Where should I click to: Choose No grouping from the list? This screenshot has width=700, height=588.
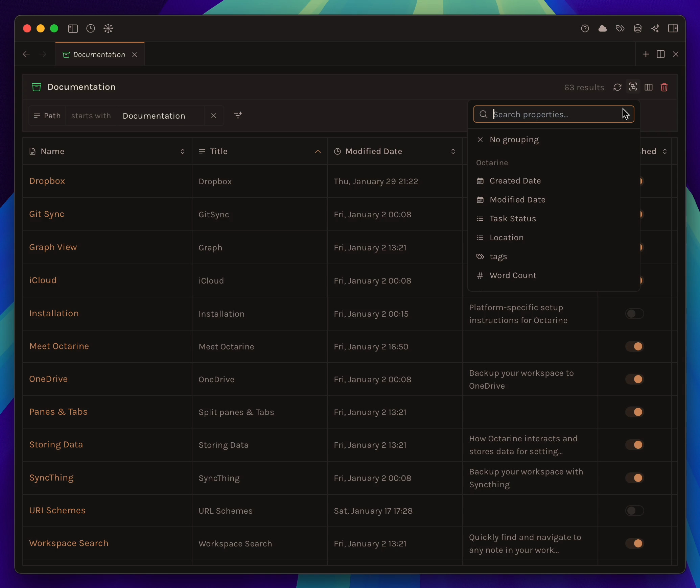click(514, 140)
